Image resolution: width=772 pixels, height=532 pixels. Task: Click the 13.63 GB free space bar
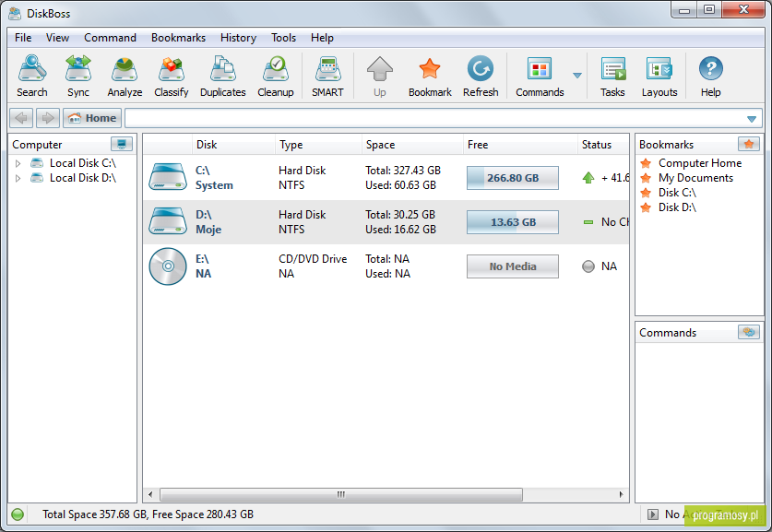(x=513, y=222)
